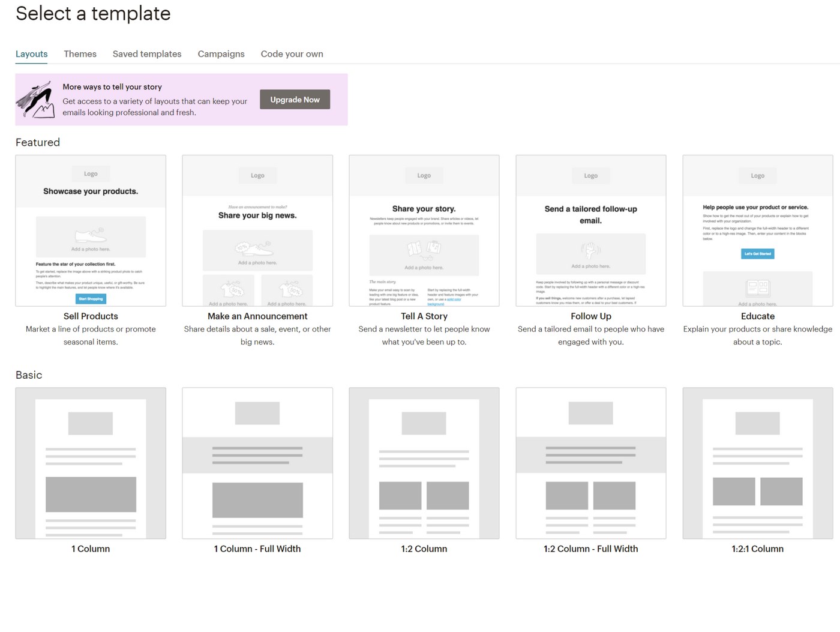This screenshot has width=840, height=632.
Task: Click the upgrade banner illustration icon
Action: pos(35,100)
